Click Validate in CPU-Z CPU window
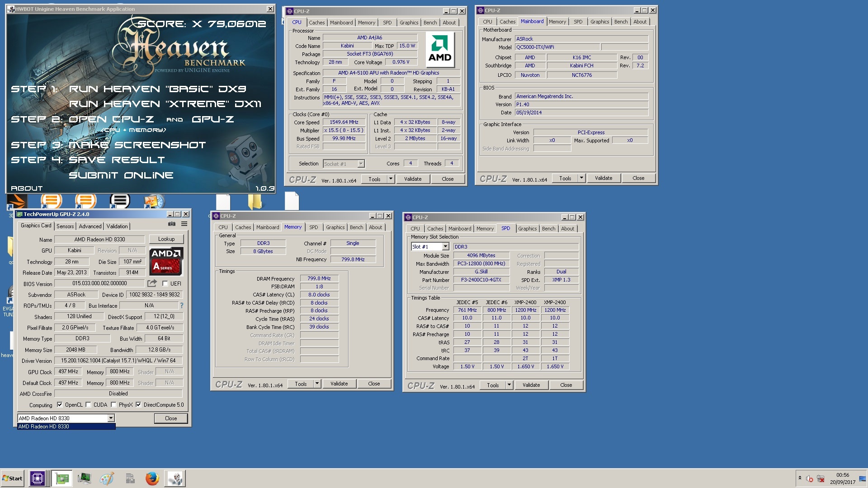Viewport: 868px width, 488px height. pos(413,179)
